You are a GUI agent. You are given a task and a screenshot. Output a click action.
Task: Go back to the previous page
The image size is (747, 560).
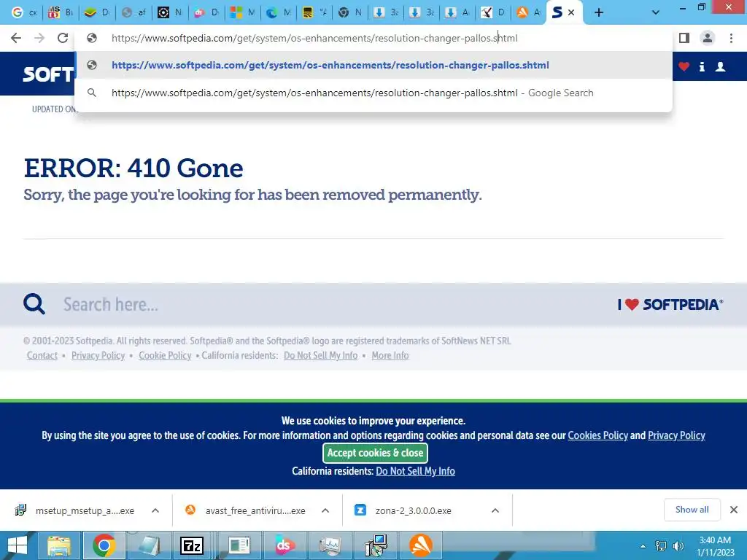pos(16,38)
